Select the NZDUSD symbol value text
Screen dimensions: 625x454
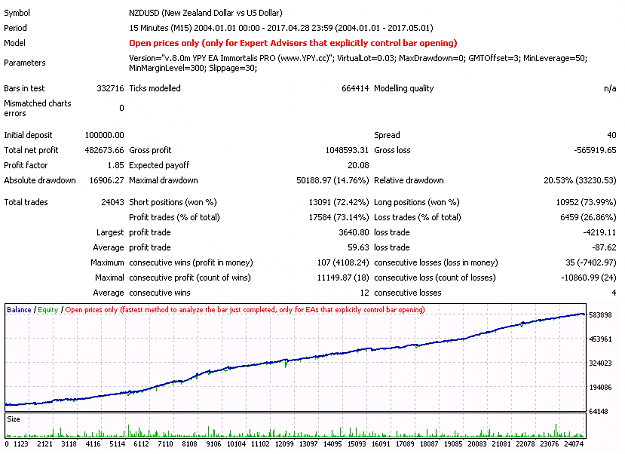205,13
